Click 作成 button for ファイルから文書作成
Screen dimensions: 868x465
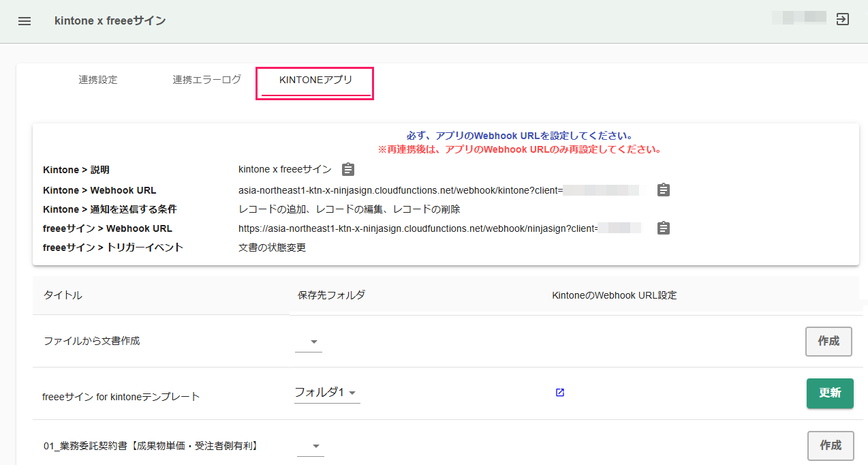[x=828, y=341]
